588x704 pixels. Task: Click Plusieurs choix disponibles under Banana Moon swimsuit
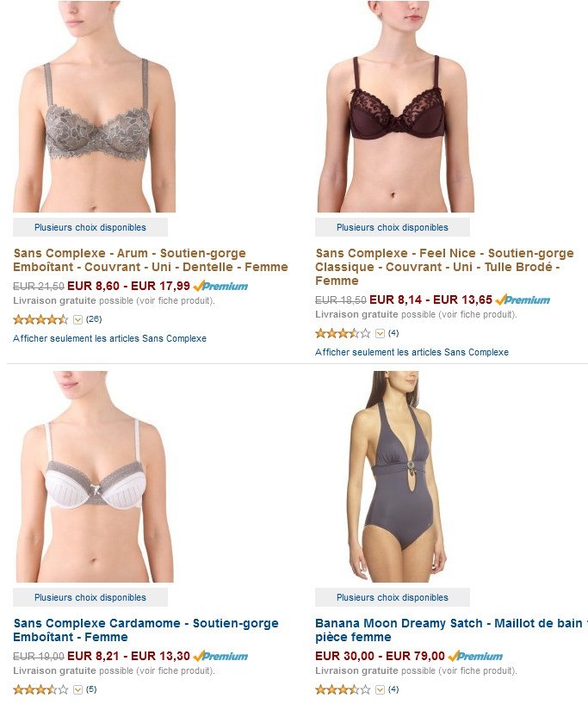point(393,597)
